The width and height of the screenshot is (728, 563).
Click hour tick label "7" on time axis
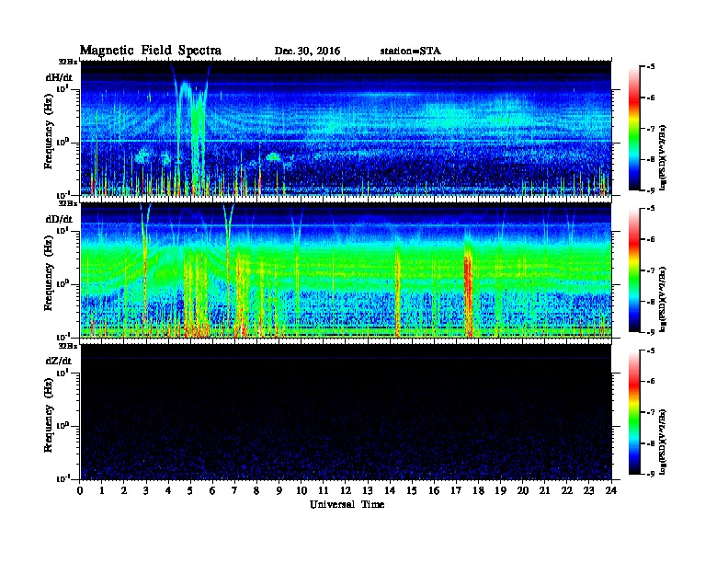[x=234, y=491]
